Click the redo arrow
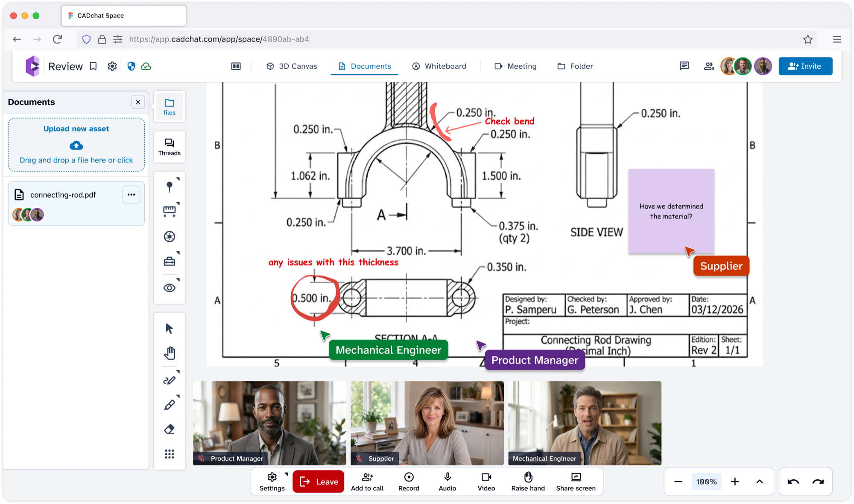The height and width of the screenshot is (504, 854). pos(818,481)
